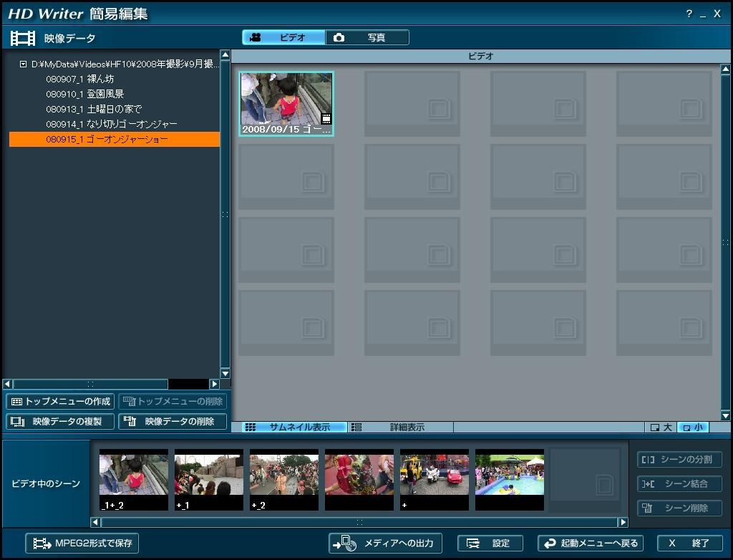Set thumbnail size to 小
The width and height of the screenshot is (733, 560).
pyautogui.click(x=693, y=427)
